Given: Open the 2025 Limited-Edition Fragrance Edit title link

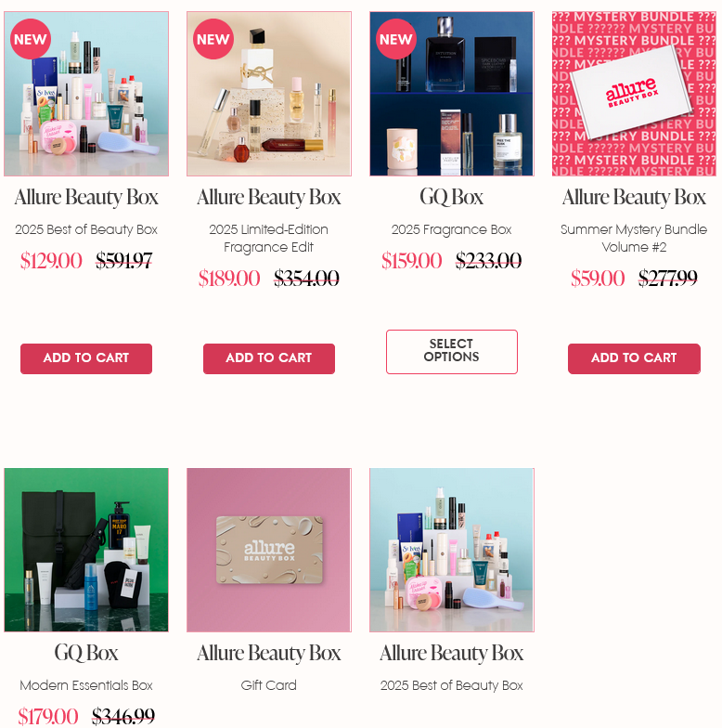Looking at the screenshot, I should point(269,238).
